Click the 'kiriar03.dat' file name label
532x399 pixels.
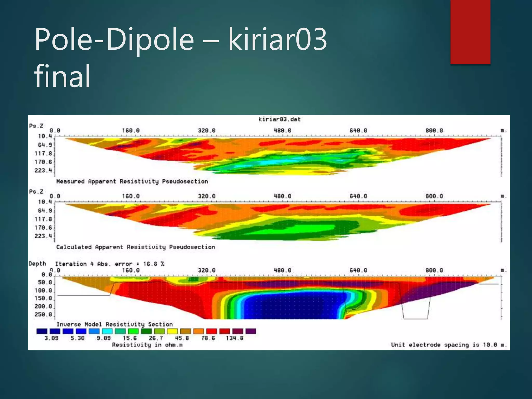click(x=280, y=119)
